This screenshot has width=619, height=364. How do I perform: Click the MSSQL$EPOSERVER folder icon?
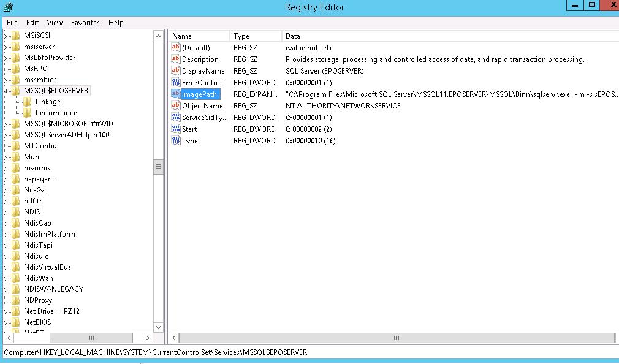(16, 91)
